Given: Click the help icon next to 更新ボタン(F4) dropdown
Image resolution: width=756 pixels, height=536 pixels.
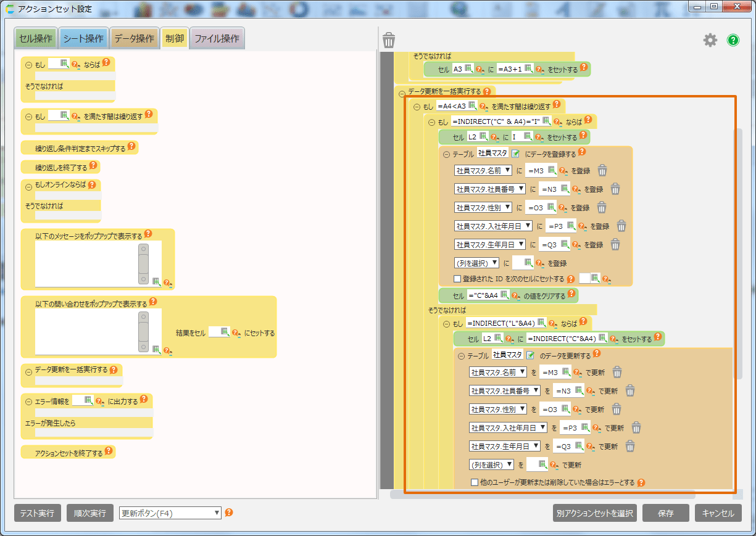Looking at the screenshot, I should [x=229, y=513].
